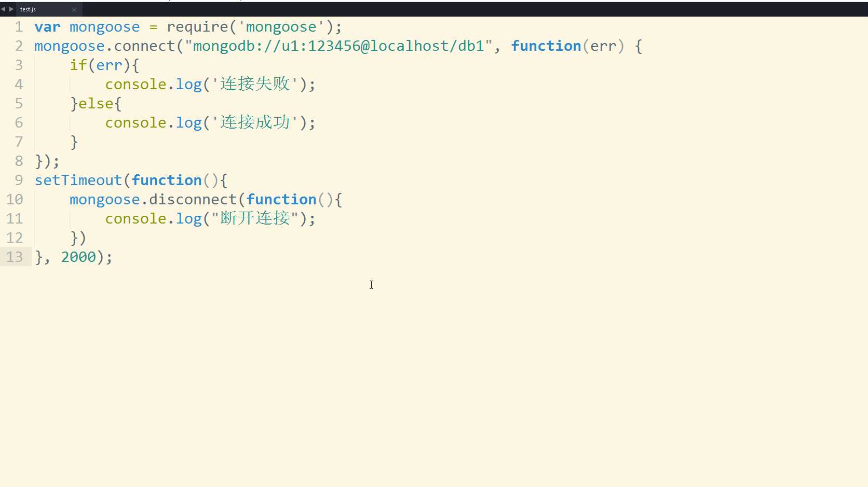
Task: Click the 'mongodb://u1:123456@localhost/db1' string
Action: [x=338, y=46]
